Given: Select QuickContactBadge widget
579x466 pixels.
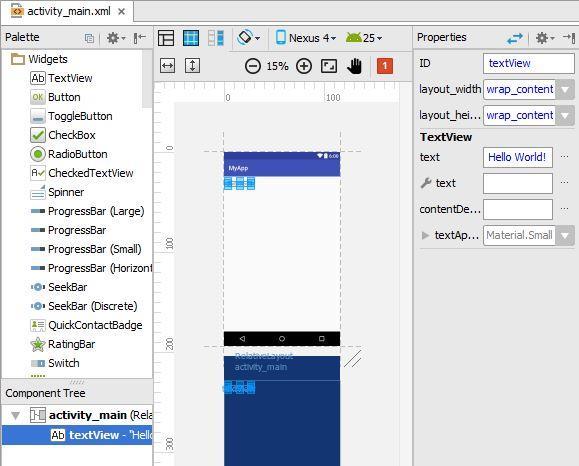Looking at the screenshot, I should coord(86,325).
